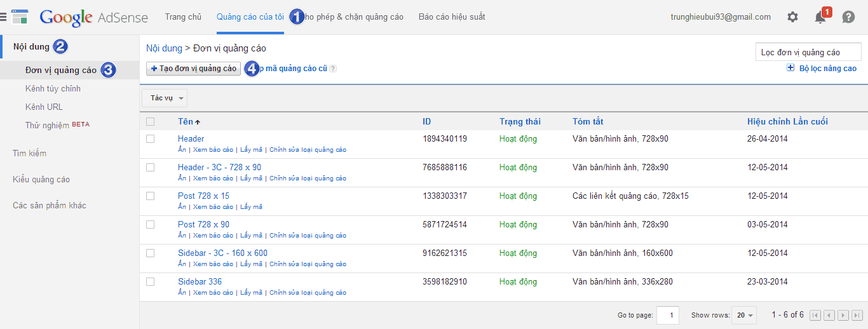Sort by the ID column header
Image resolution: width=868 pixels, height=329 pixels.
[x=427, y=121]
